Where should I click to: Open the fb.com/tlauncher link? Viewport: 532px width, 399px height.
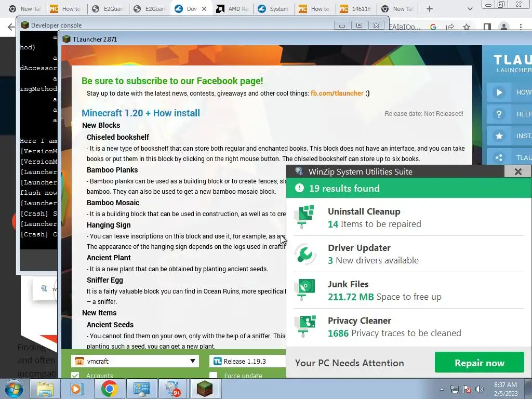click(x=337, y=93)
